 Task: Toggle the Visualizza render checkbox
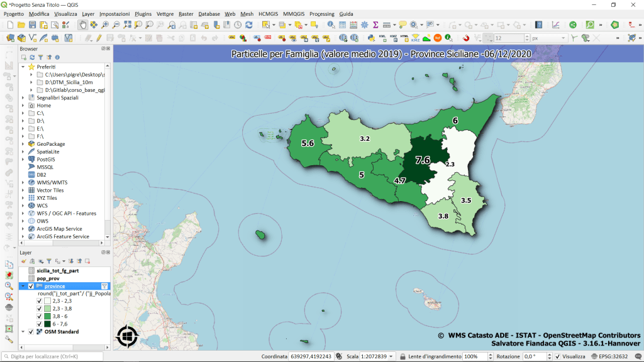(x=558, y=356)
